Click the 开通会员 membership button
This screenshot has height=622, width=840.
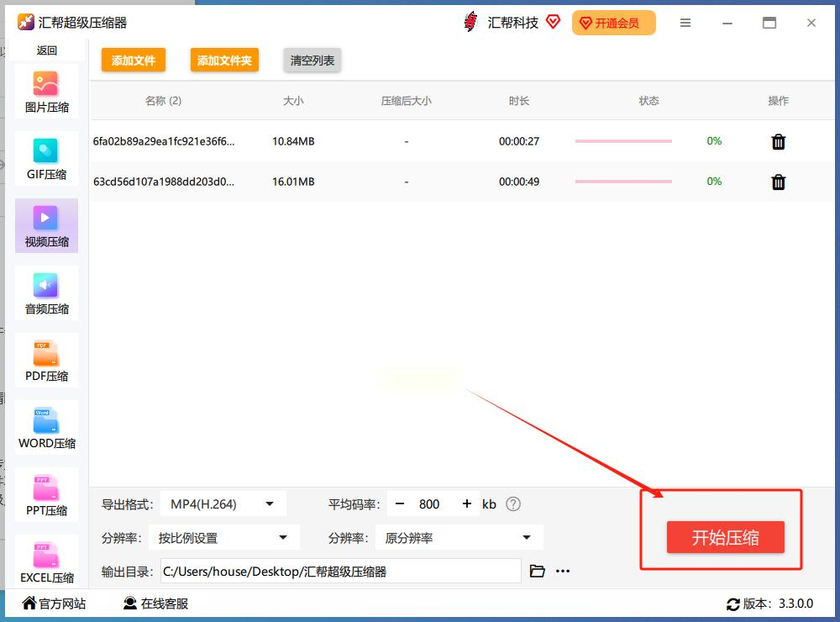click(x=614, y=23)
